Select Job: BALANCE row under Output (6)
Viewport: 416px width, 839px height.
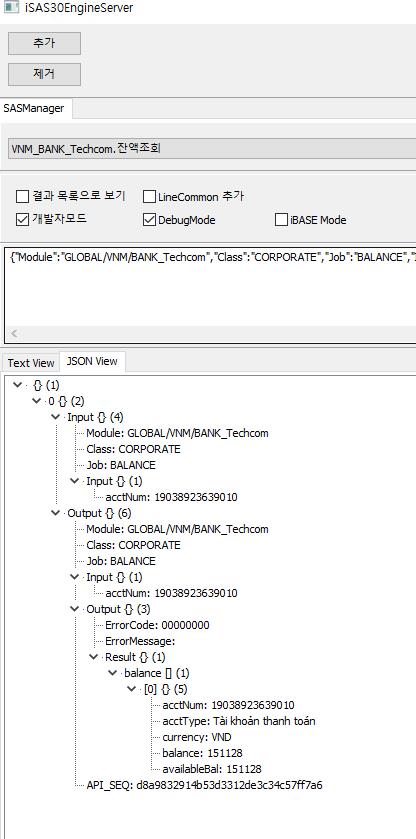[x=121, y=561]
